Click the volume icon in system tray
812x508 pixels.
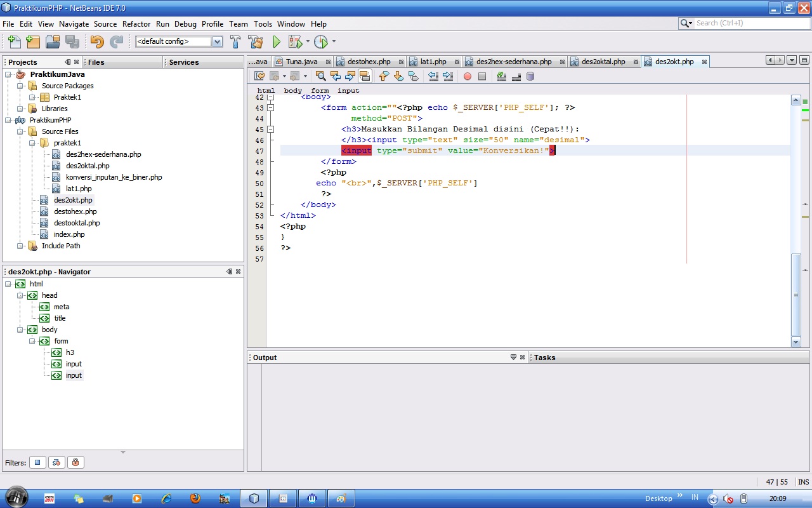[728, 498]
